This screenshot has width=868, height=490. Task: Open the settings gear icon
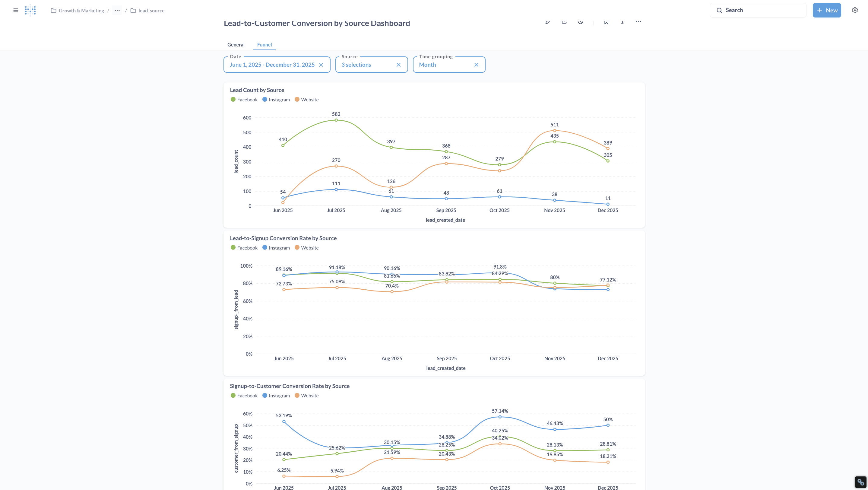tap(854, 10)
